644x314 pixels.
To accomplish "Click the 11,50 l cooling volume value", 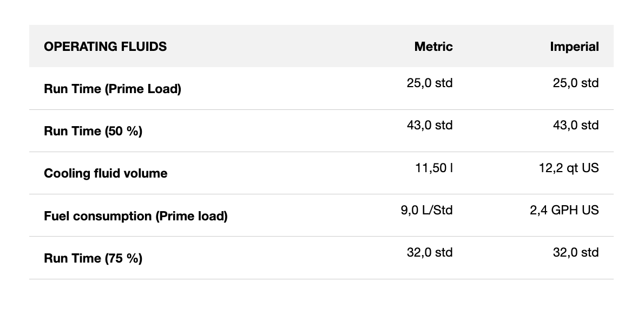I will [434, 168].
